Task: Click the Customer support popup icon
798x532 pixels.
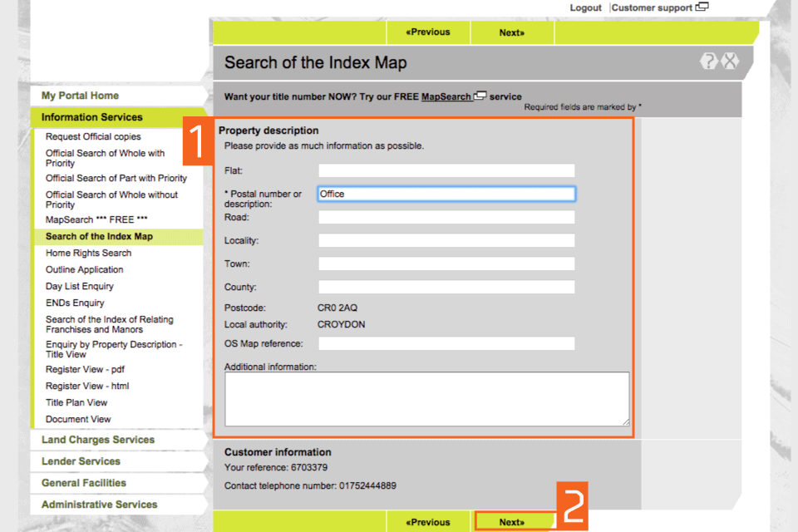Action: (x=702, y=7)
